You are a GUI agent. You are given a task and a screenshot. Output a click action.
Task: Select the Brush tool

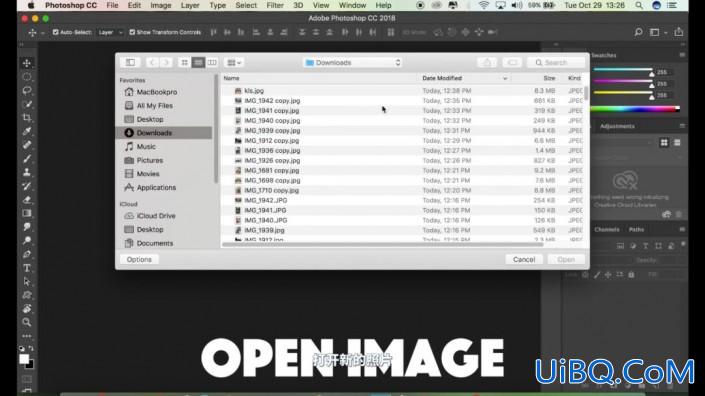(27, 159)
